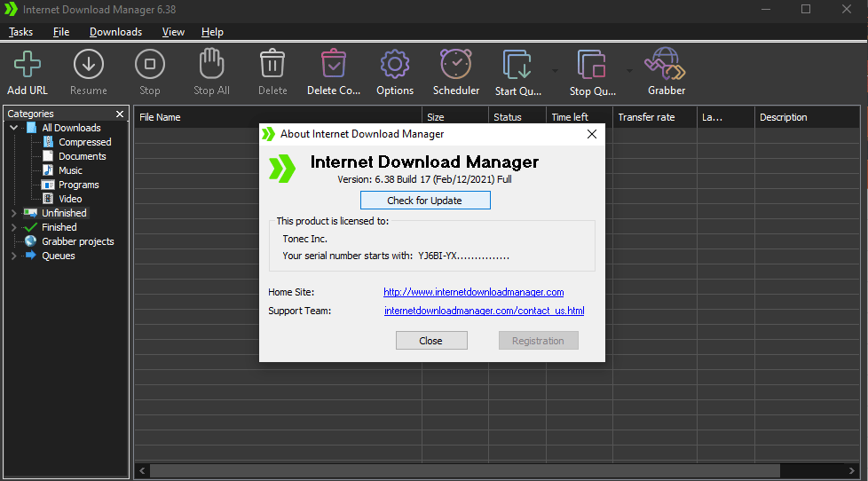Open the Downloads menu

115,32
